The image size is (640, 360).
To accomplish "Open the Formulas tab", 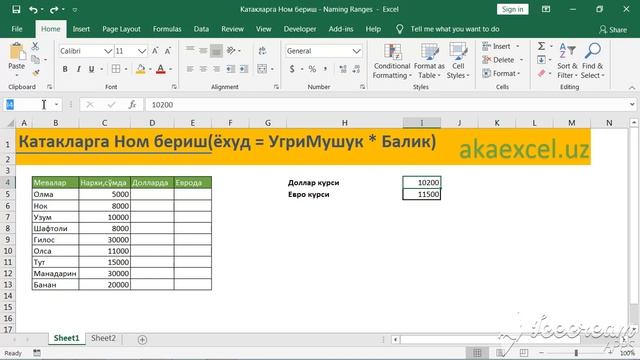I will pos(167,29).
